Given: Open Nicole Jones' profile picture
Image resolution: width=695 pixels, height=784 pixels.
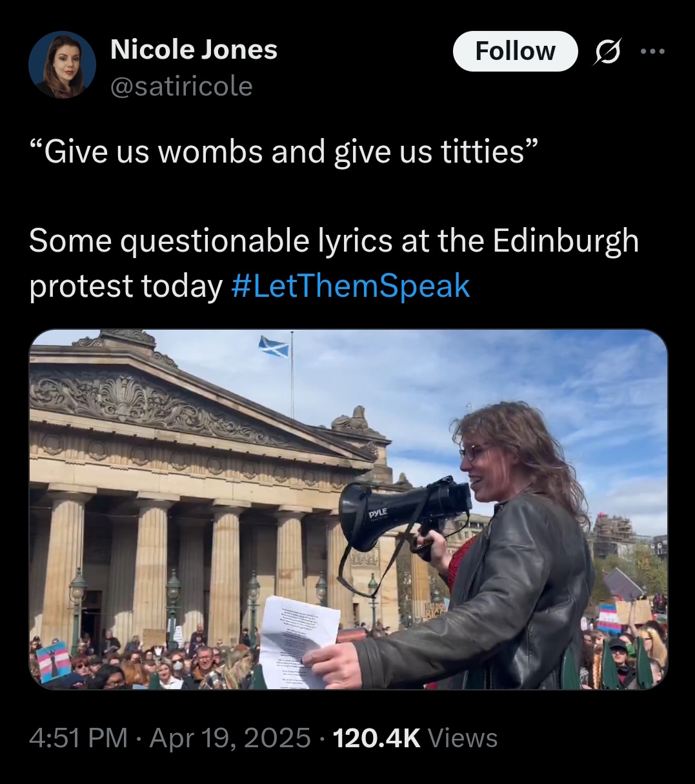Looking at the screenshot, I should 62,65.
